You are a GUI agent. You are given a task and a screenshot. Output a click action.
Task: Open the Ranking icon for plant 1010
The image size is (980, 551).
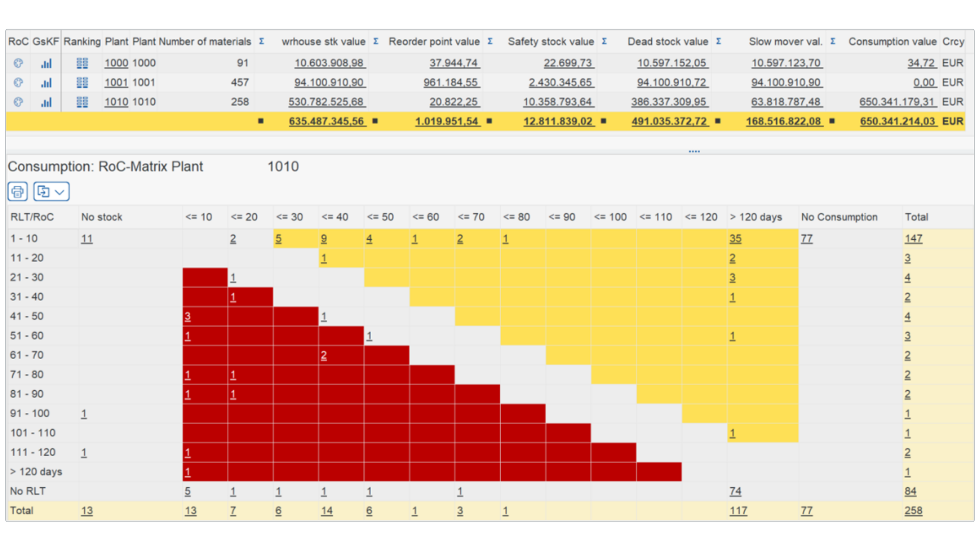coord(82,102)
